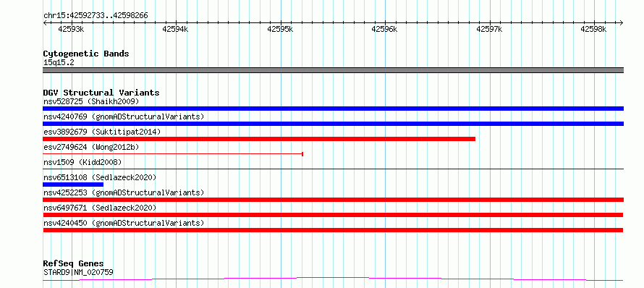Screen dimensions: 644x288
Task: Click the red bar for nsv6497671
Action: [x=333, y=215]
